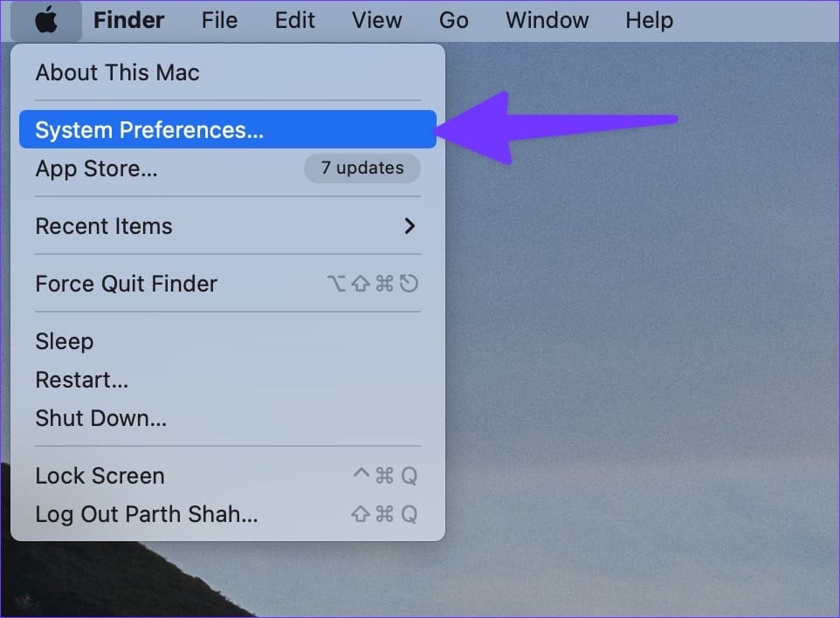Open the Window menu
Image resolution: width=840 pixels, height=618 pixels.
click(x=547, y=20)
